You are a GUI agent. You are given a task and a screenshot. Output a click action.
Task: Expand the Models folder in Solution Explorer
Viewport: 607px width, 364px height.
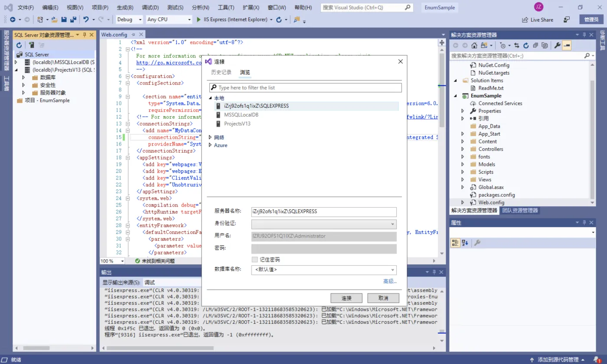[463, 164]
